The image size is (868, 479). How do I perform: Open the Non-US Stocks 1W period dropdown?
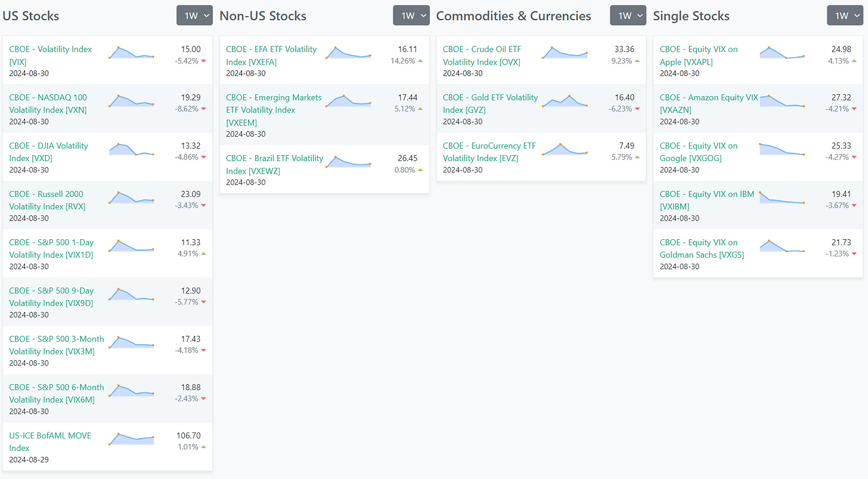coord(411,16)
